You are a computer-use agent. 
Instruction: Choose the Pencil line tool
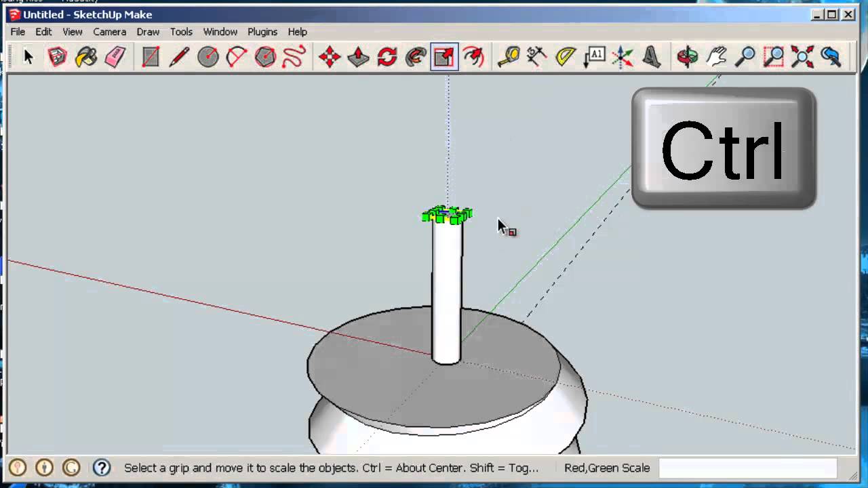[179, 57]
